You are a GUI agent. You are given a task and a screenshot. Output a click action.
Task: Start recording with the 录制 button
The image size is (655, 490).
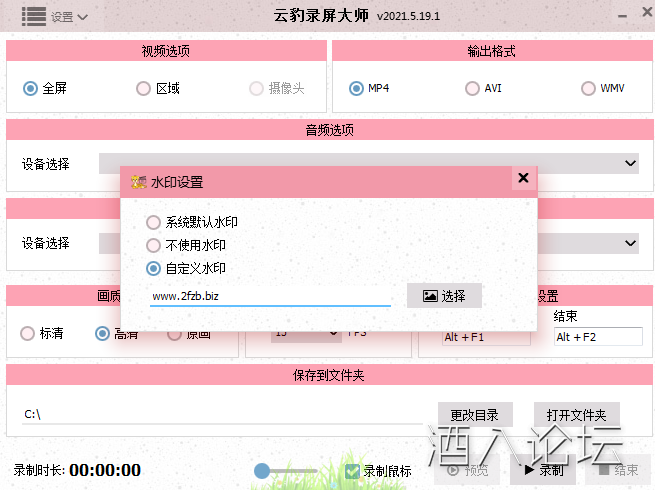(543, 470)
